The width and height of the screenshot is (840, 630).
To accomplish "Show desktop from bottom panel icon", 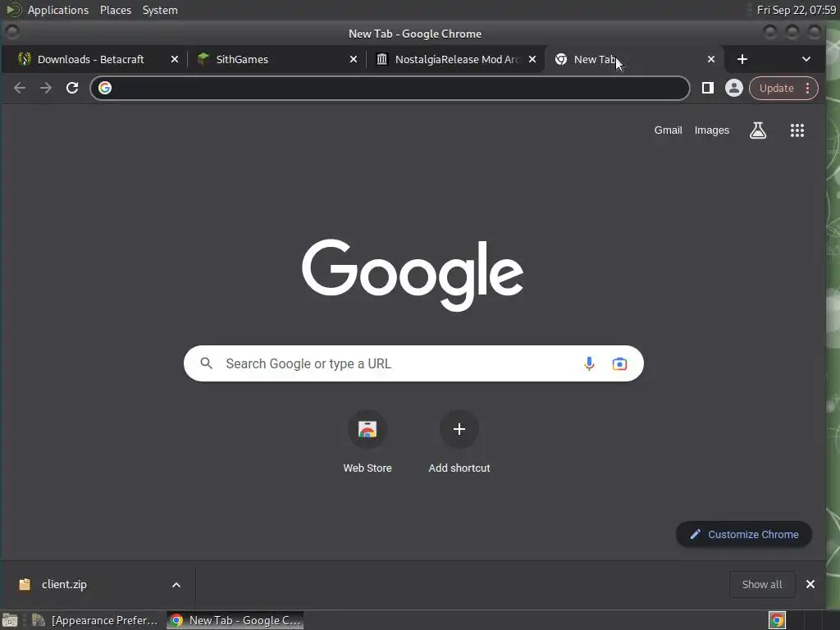I will [10, 620].
